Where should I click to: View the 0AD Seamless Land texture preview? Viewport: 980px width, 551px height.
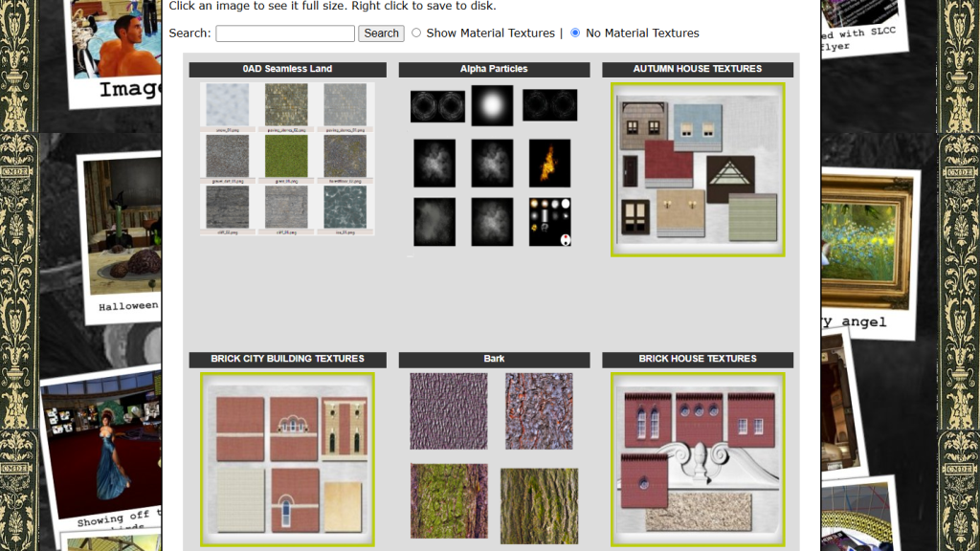coord(287,159)
